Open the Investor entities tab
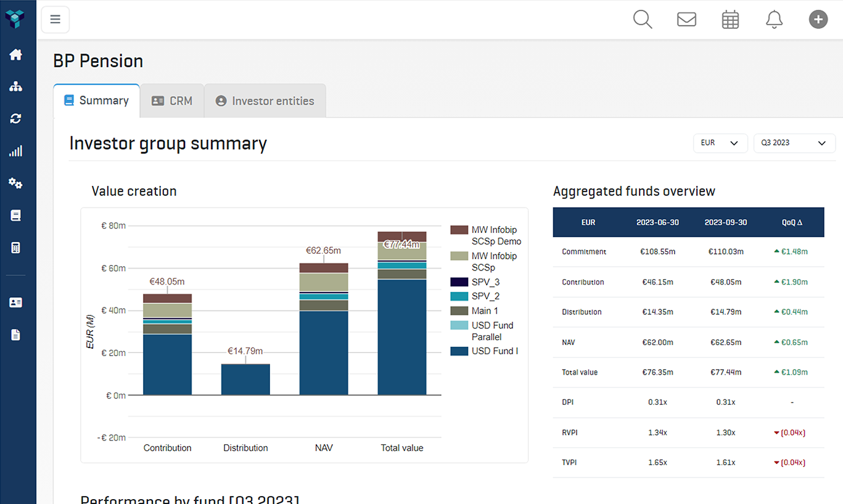843x504 pixels. pos(265,100)
